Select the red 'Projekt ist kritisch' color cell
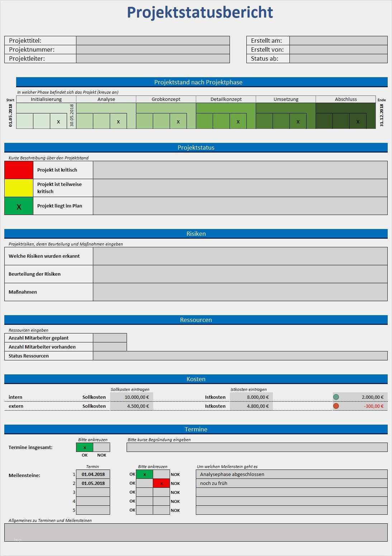Image resolution: width=392 pixels, height=556 pixels. point(19,170)
